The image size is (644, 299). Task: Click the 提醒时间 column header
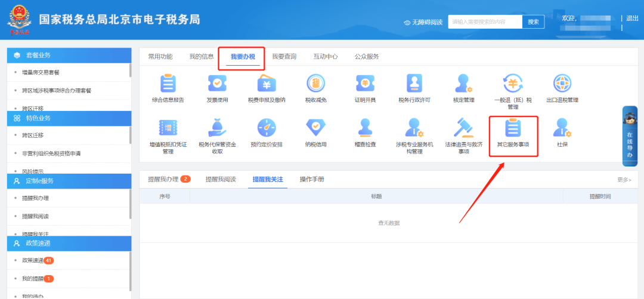tap(600, 196)
